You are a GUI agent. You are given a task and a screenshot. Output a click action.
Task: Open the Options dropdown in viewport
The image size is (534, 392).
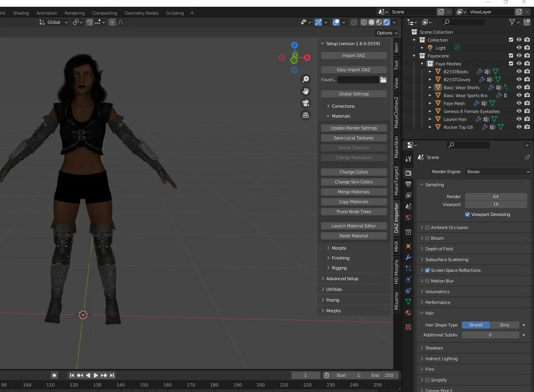pos(387,33)
